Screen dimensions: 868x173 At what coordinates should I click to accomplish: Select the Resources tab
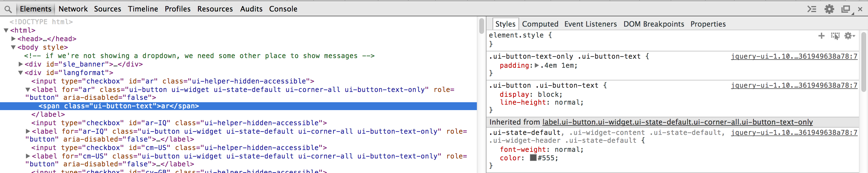click(x=215, y=9)
